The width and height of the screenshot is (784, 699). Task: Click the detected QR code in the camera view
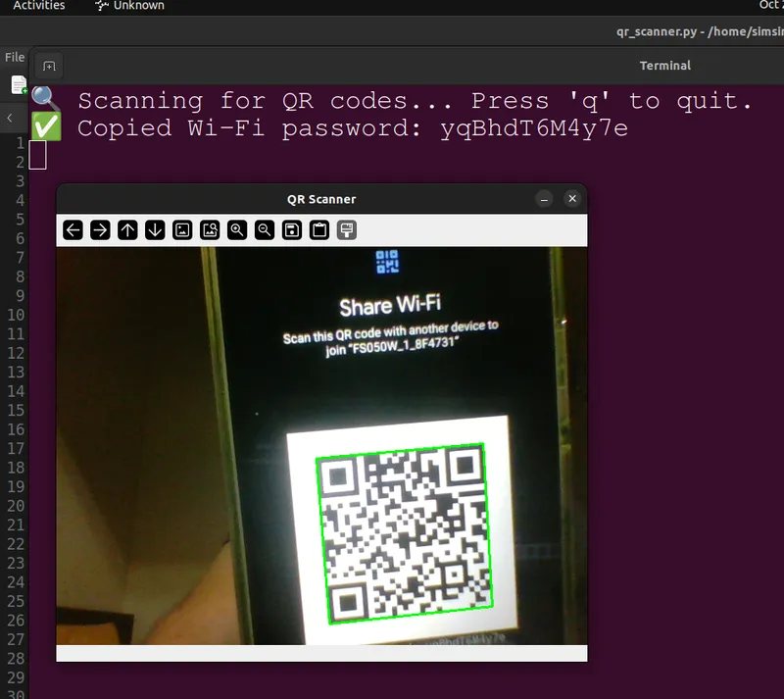(x=405, y=533)
